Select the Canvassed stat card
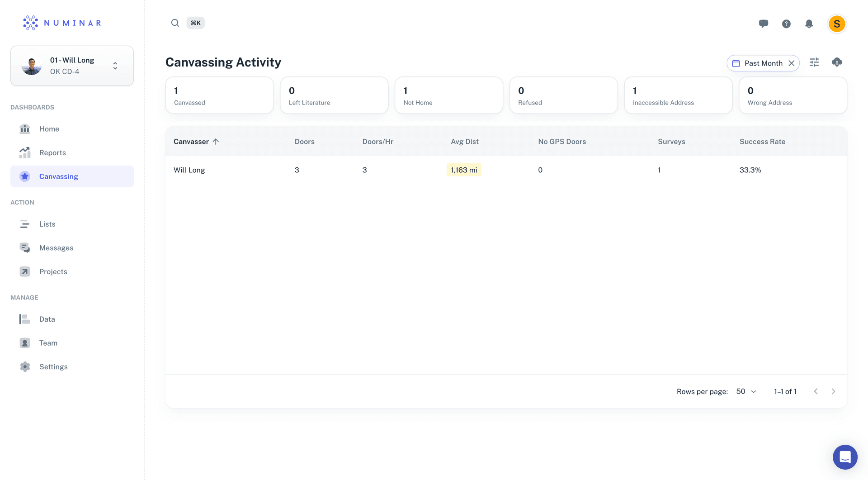868x480 pixels. tap(220, 95)
